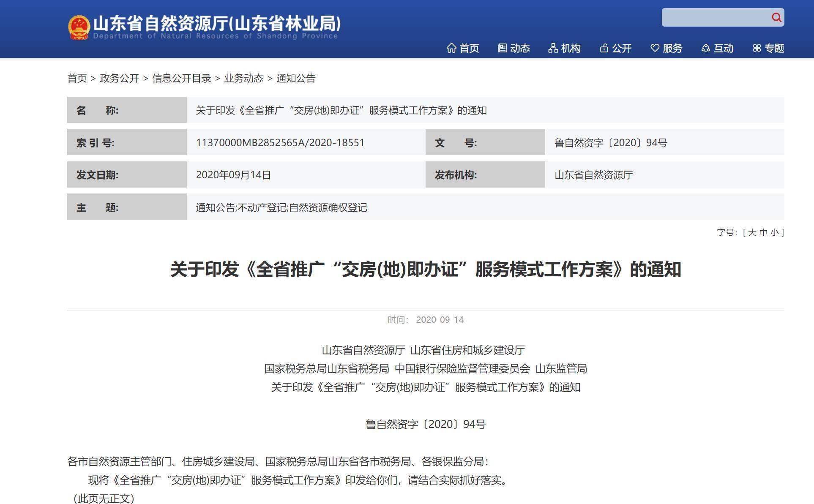Screen dimensions: 814x504
Task: Go to 通知公告 in the breadcrumb
Action: [296, 78]
